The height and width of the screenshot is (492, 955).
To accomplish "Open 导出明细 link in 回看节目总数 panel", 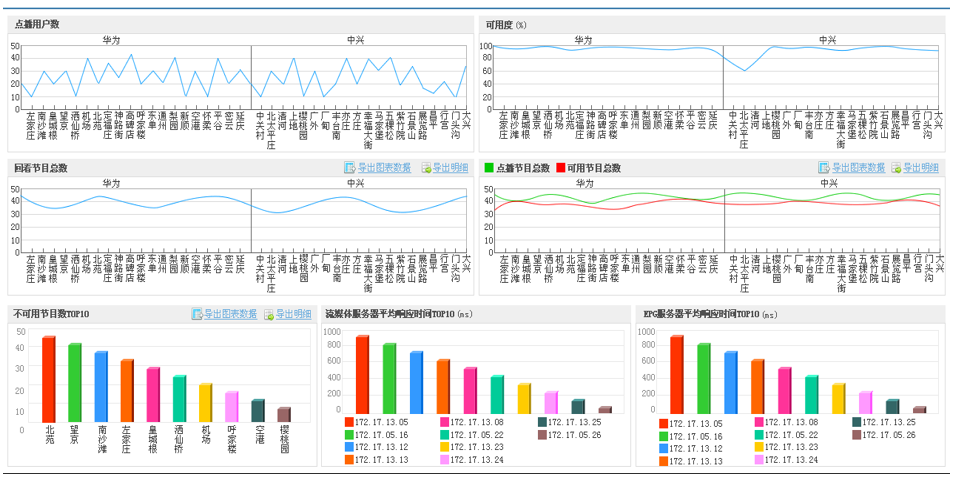I will [x=450, y=168].
